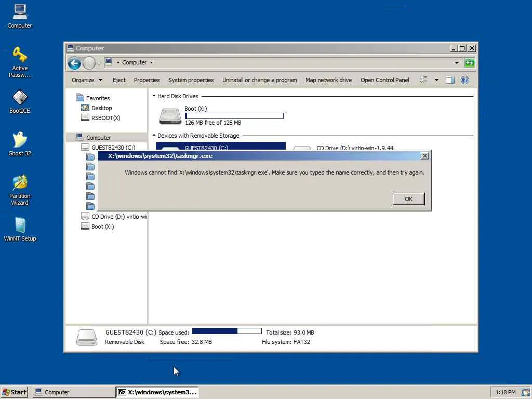
Task: Close the taskmgr.exe error dialog
Action: [424, 156]
